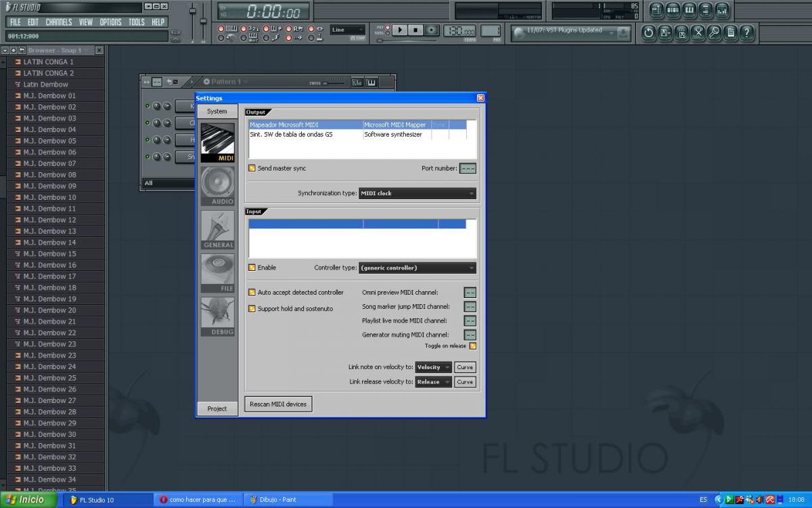Toggle Auto accept detected controller
The image size is (812, 508).
[x=252, y=293]
